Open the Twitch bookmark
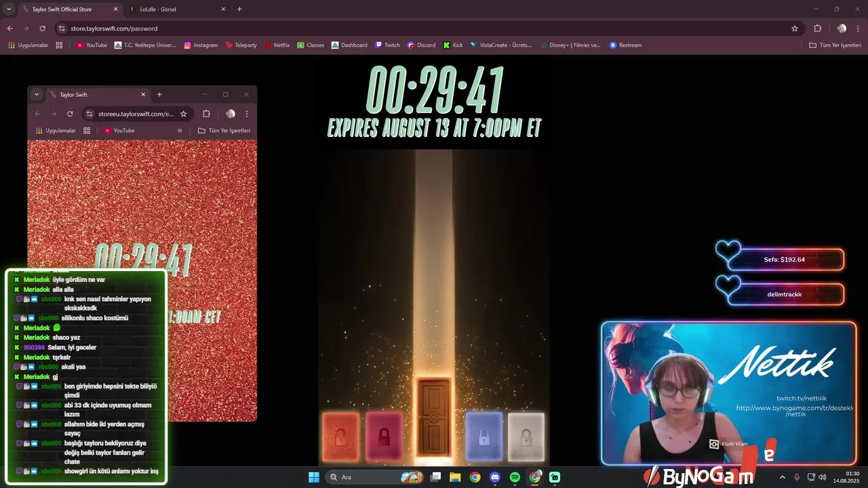Viewport: 868px width, 488px height. tap(387, 45)
